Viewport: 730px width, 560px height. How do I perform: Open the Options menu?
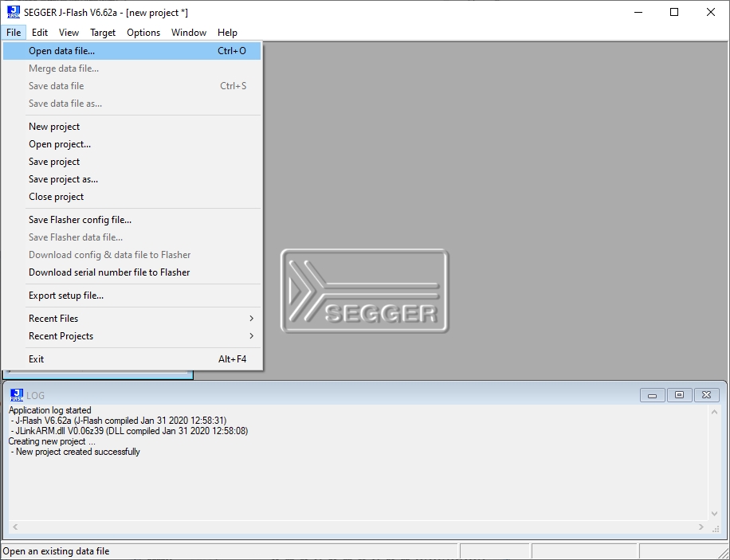143,33
